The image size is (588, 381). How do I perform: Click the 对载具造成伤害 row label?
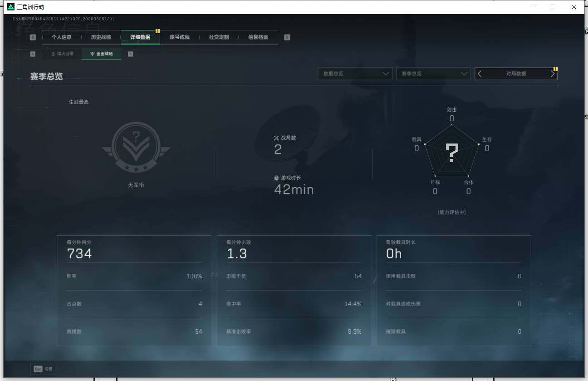[403, 304]
